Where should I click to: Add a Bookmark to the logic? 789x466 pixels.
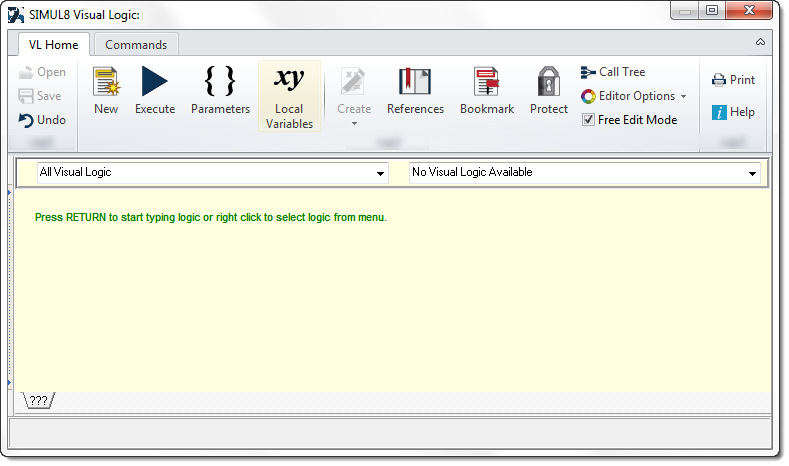pyautogui.click(x=487, y=91)
